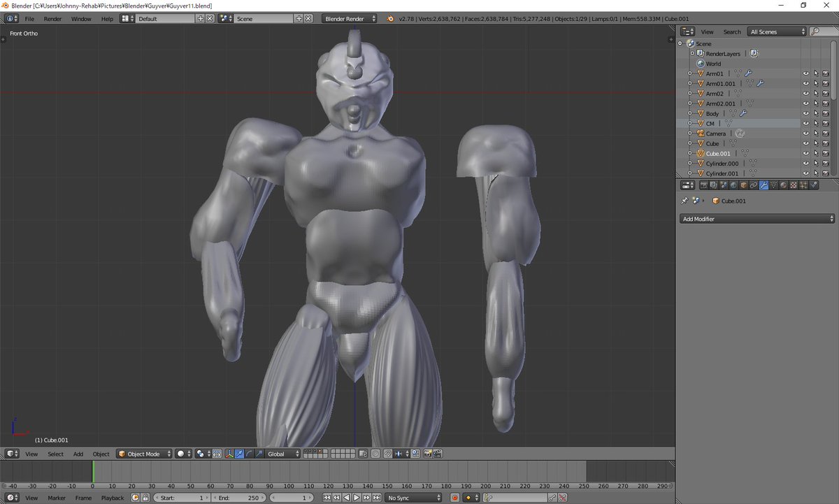Image resolution: width=839 pixels, height=504 pixels.
Task: Toggle renderability camera for Cylinder.000
Action: click(x=826, y=164)
